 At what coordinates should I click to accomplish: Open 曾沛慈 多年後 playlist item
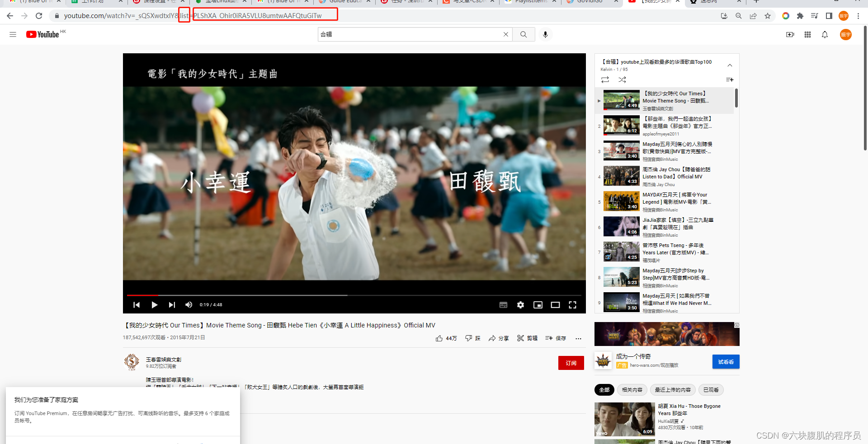pyautogui.click(x=665, y=252)
